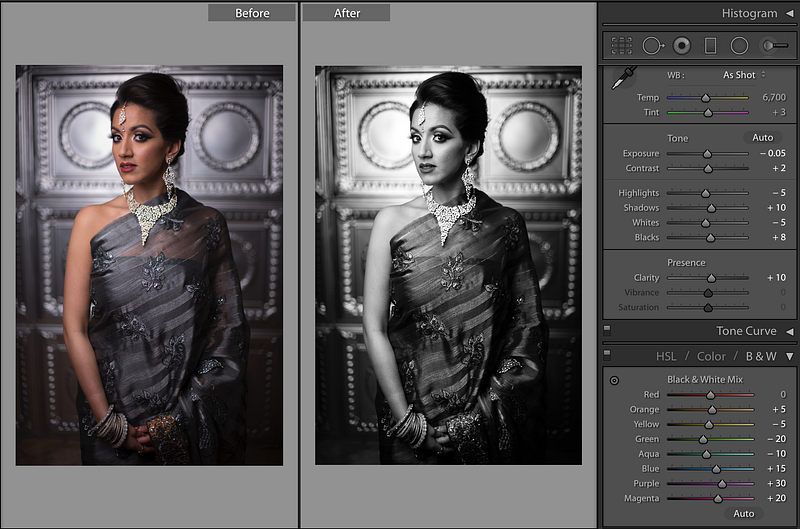Click the Presence section label
Screen dimensions: 800x529
pos(686,263)
